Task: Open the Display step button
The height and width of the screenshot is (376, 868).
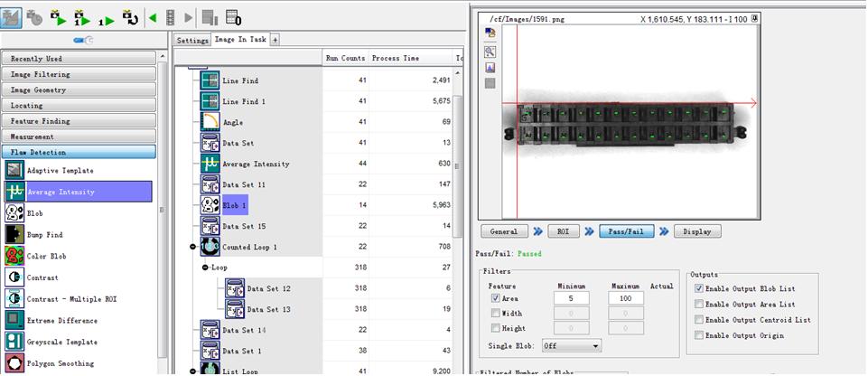Action: coord(697,231)
